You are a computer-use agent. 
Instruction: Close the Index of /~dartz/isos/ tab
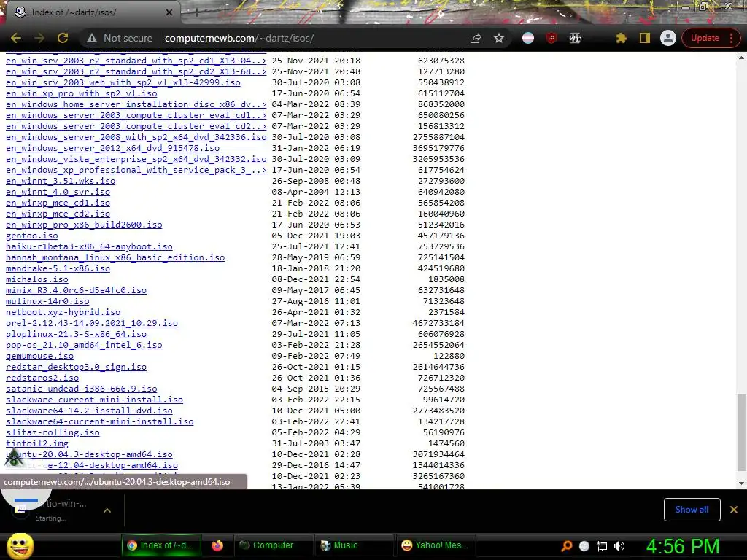point(169,12)
